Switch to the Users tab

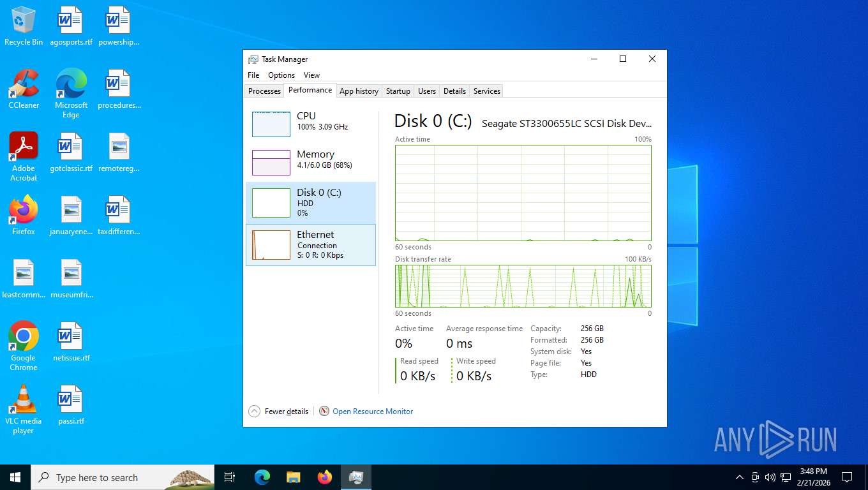[x=427, y=91]
